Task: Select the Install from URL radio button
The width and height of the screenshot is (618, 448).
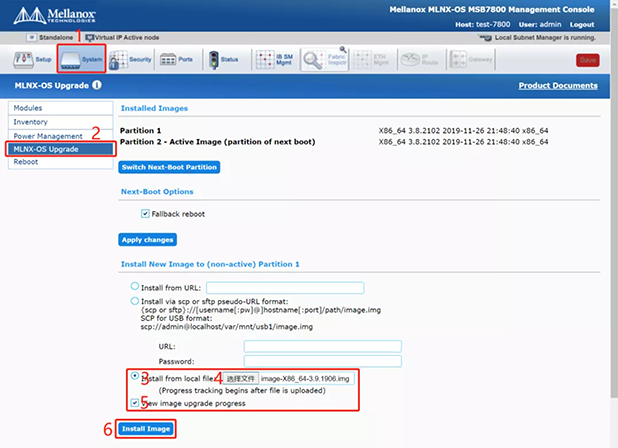Action: coord(135,286)
